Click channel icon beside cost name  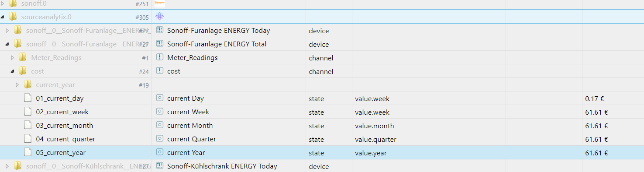[x=159, y=71]
